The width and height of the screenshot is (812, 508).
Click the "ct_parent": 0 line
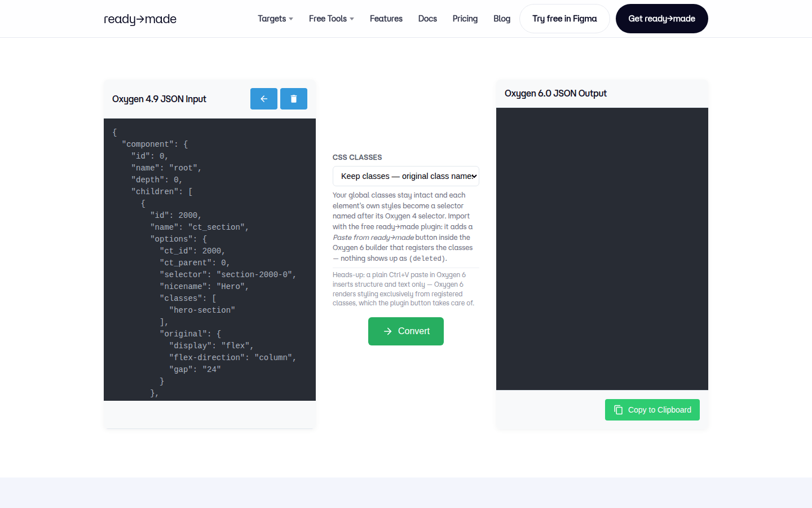click(x=195, y=262)
